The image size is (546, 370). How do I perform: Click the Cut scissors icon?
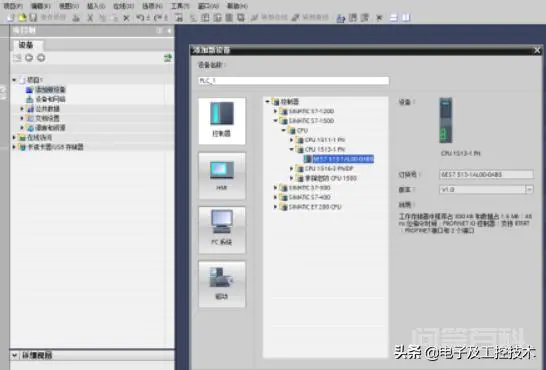[90, 18]
